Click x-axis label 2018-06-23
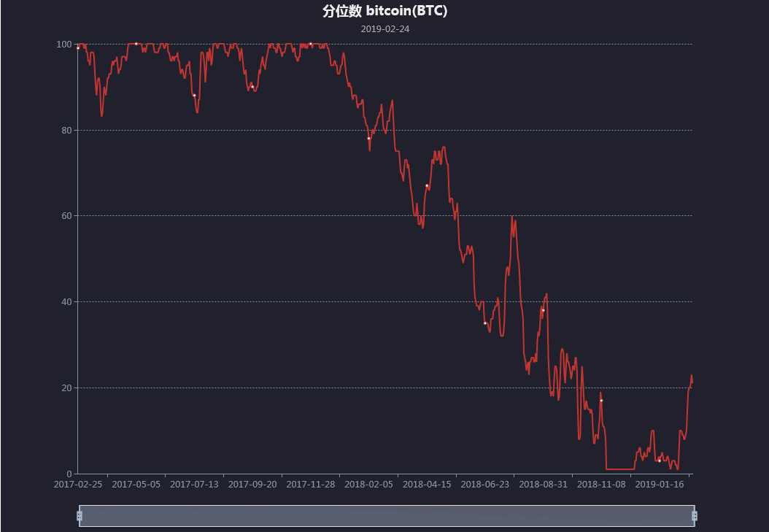Screen dimensions: 769x532 [x=485, y=485]
